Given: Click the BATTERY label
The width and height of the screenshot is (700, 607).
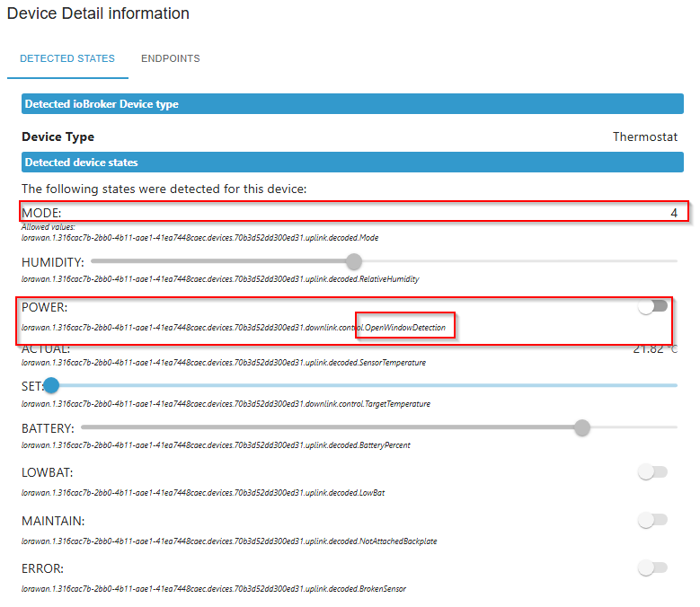Looking at the screenshot, I should point(48,428).
